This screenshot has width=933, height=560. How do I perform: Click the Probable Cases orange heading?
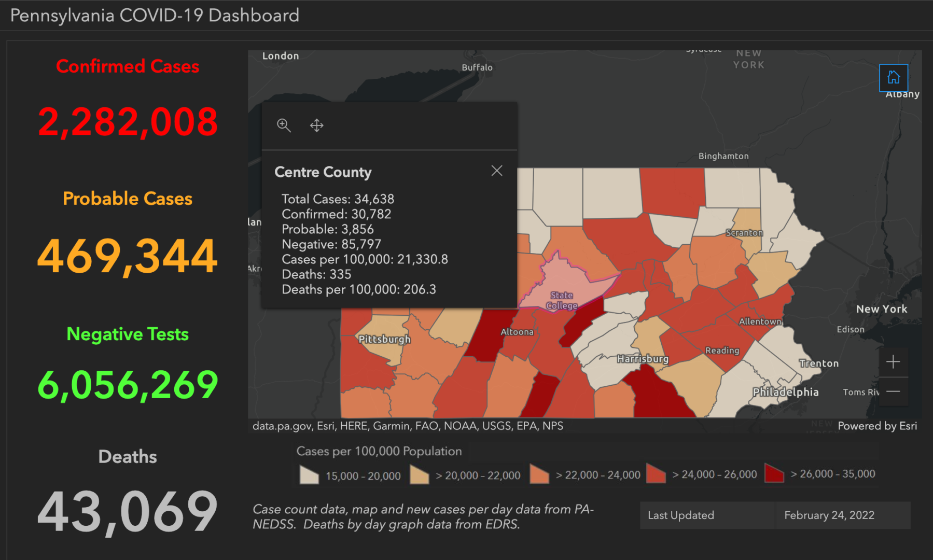click(x=128, y=199)
